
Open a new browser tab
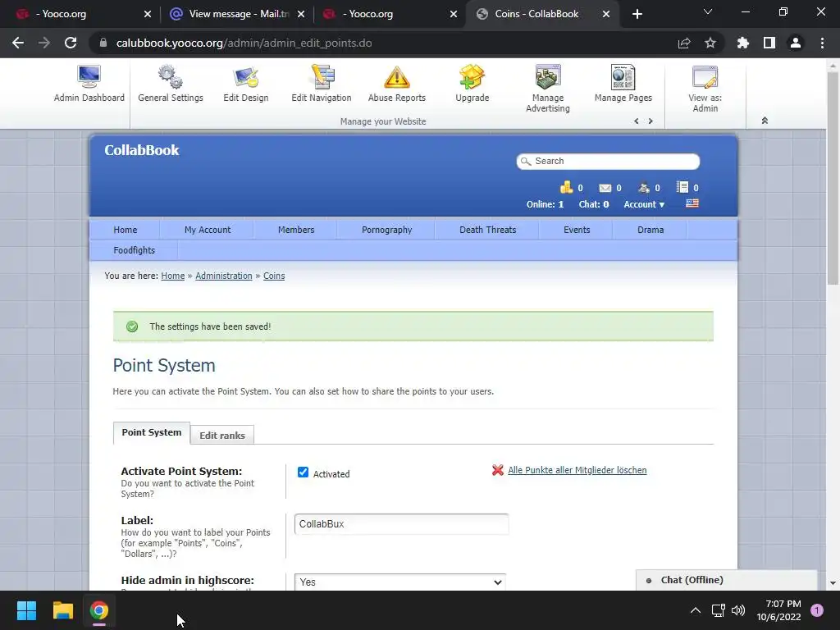(x=637, y=14)
